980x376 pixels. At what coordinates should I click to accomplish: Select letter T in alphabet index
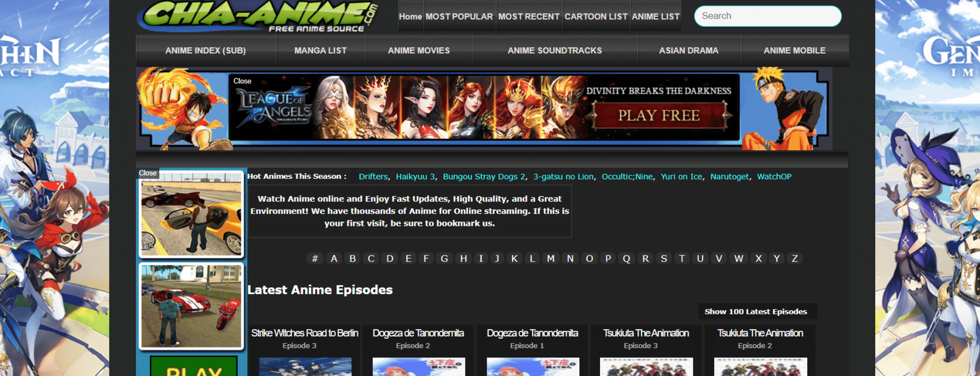click(x=682, y=258)
